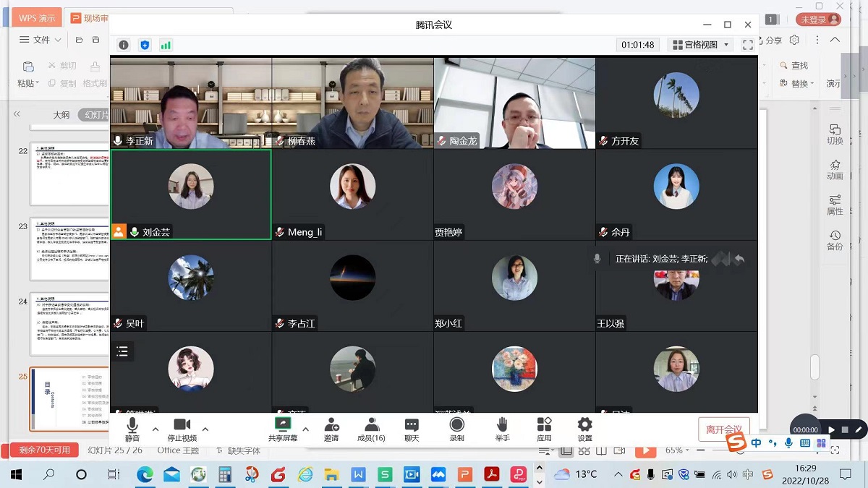Open the 宫格视图 layout dropdown

pos(699,45)
